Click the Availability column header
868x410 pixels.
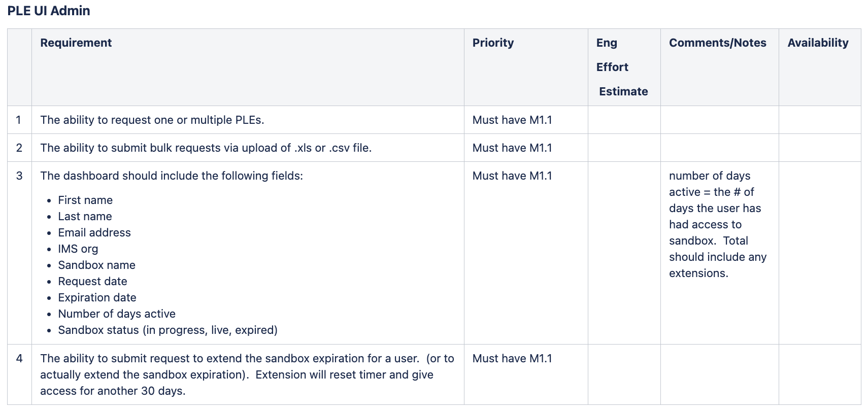818,43
